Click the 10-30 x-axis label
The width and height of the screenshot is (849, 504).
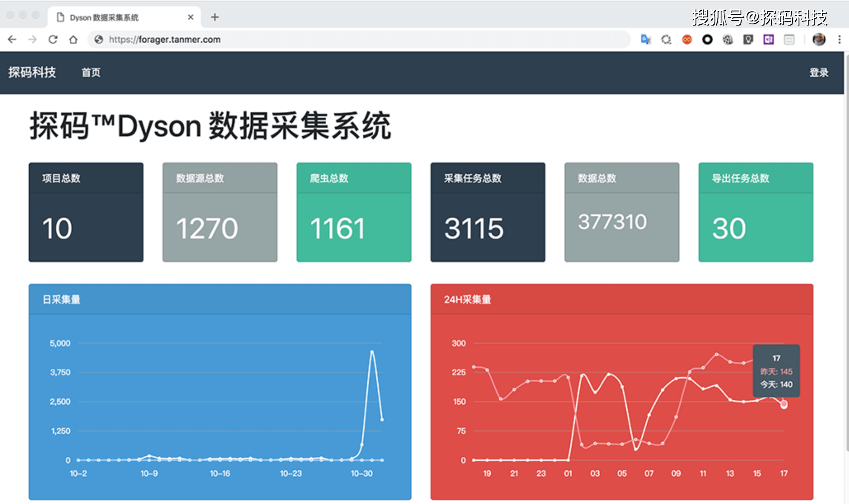(362, 473)
